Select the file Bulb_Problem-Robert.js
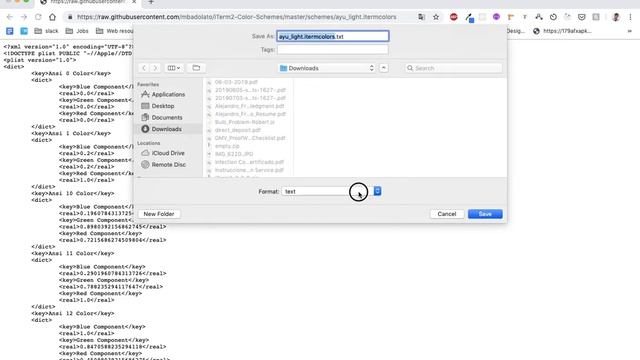 (x=244, y=122)
